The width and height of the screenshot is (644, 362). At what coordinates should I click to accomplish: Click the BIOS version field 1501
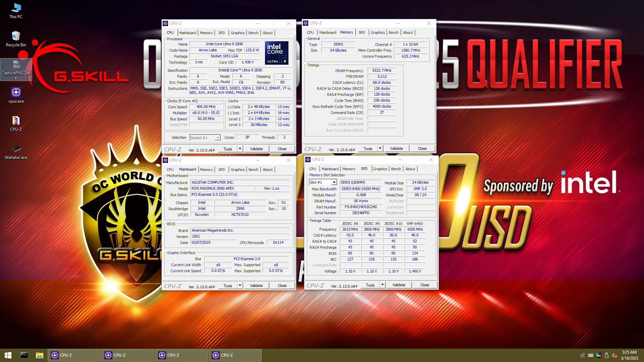[x=240, y=236]
